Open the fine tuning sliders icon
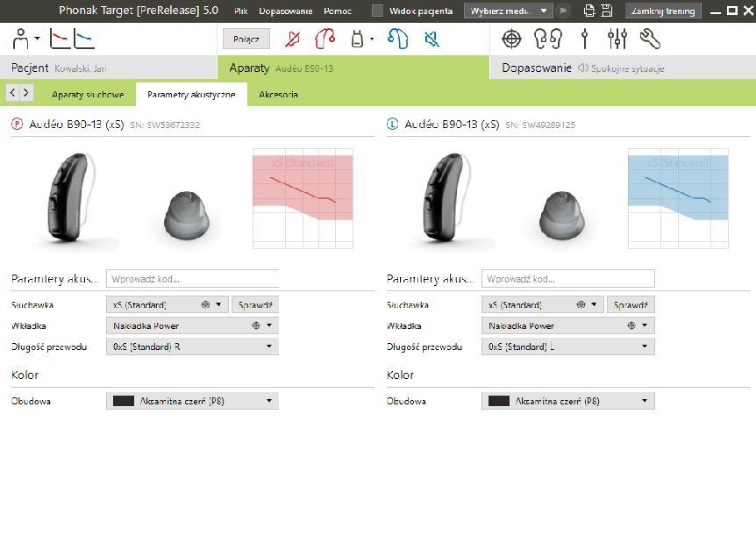The image size is (756, 550). point(617,39)
